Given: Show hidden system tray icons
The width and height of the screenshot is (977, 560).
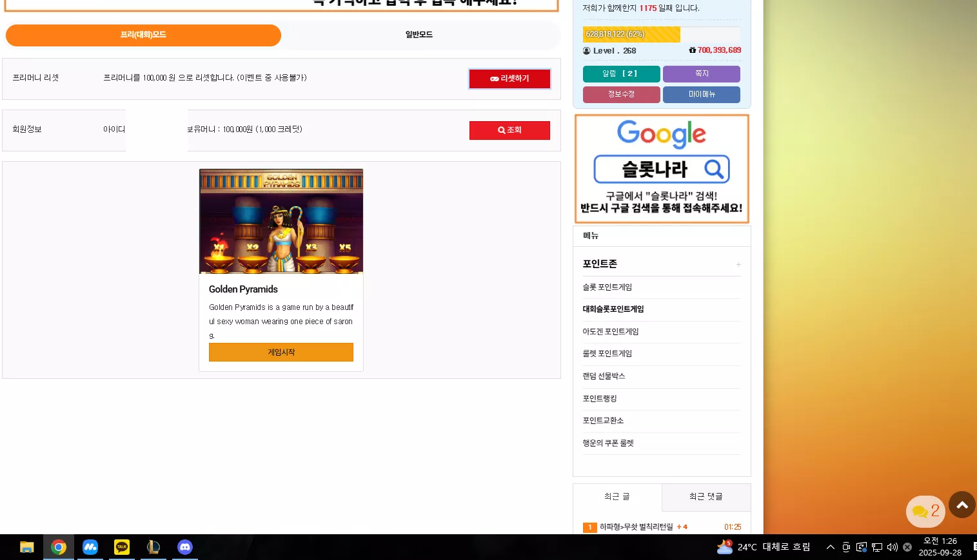Looking at the screenshot, I should coord(831,547).
